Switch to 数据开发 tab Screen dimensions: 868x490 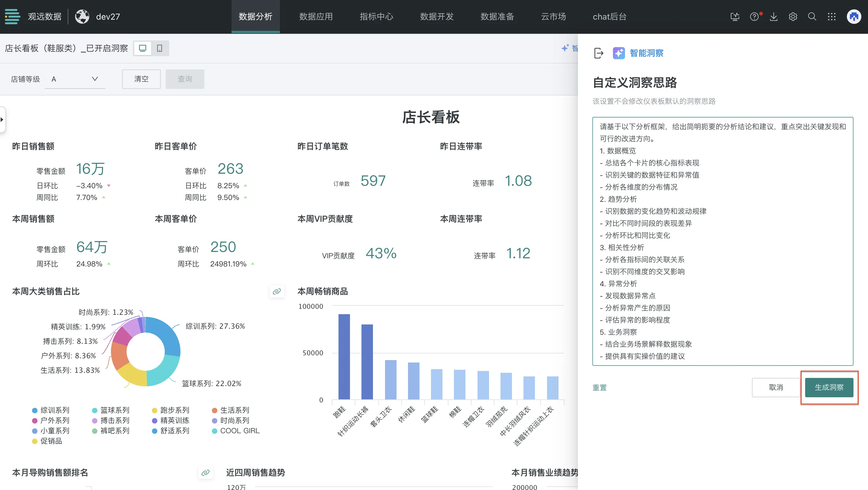pos(437,17)
